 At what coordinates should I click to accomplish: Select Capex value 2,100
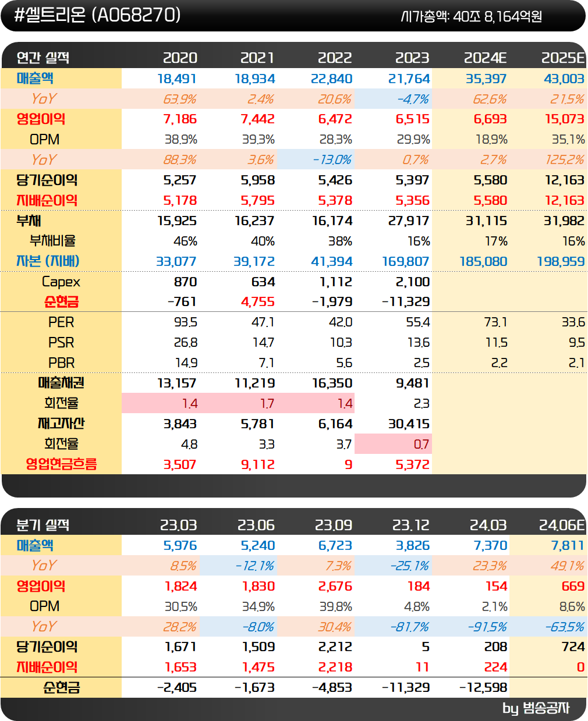pos(412,282)
